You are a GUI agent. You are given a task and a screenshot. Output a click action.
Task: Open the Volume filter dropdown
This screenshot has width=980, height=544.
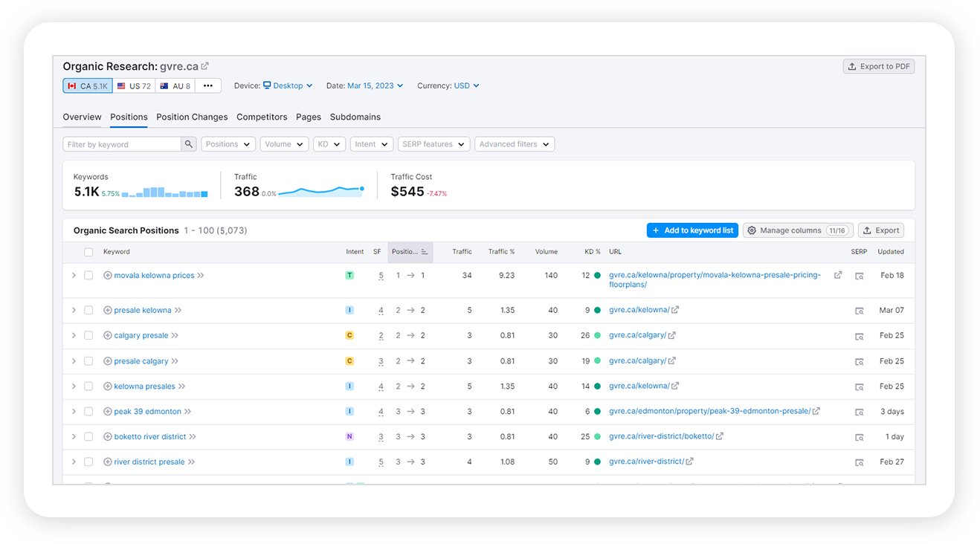pos(284,144)
